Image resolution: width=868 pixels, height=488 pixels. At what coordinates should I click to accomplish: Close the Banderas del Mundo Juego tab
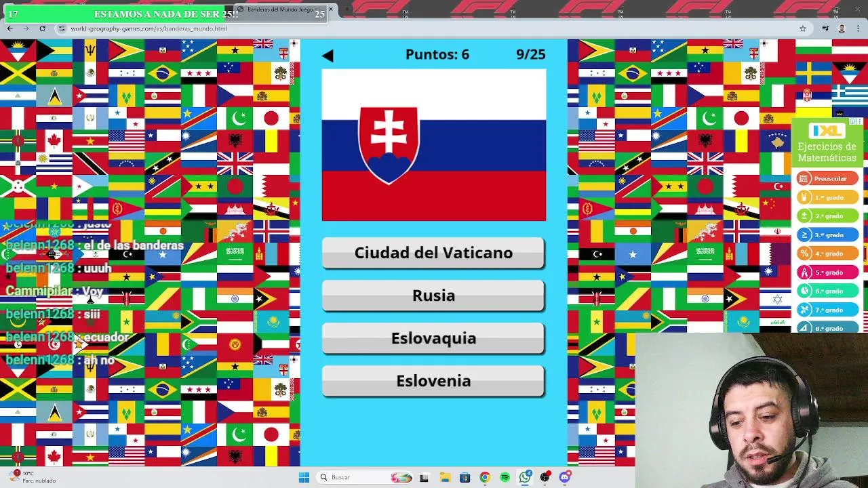pyautogui.click(x=331, y=9)
